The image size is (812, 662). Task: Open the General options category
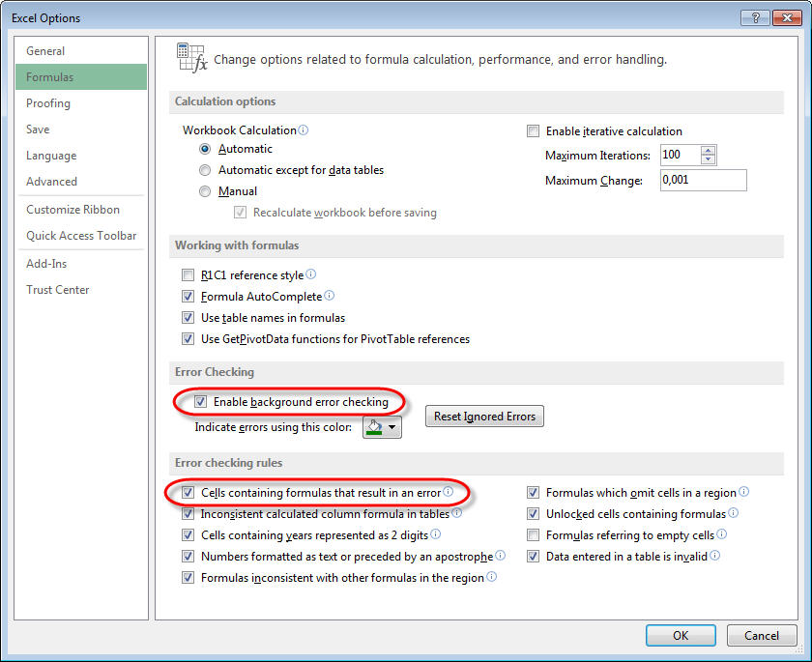pos(81,50)
